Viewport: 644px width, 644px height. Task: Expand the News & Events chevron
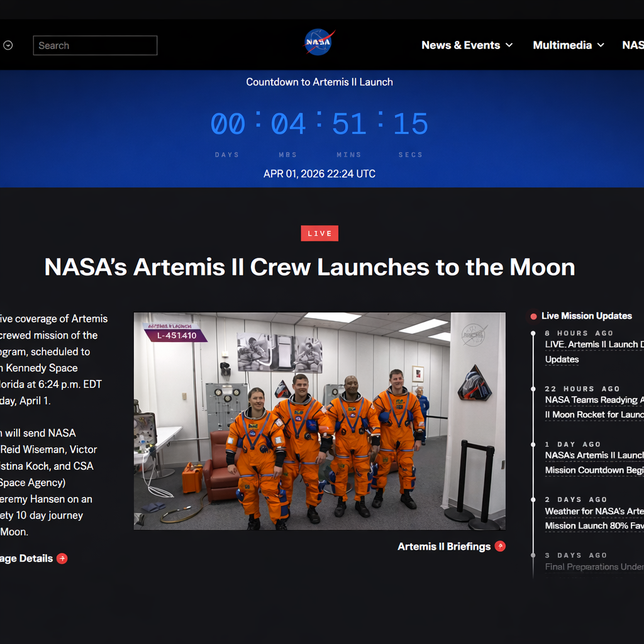point(509,45)
